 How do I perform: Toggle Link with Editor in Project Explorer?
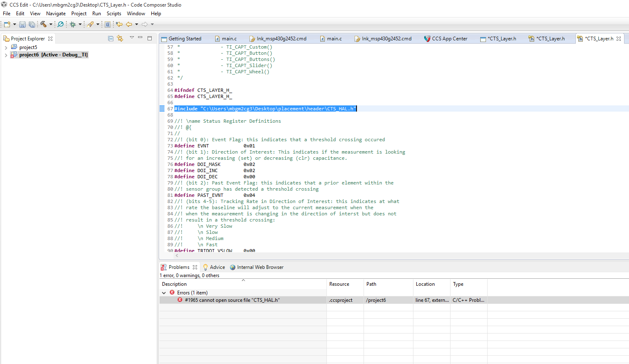point(120,38)
